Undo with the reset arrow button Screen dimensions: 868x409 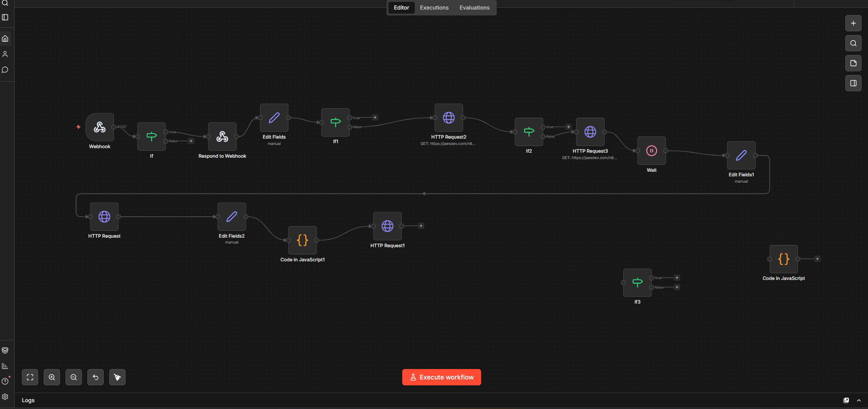[96, 377]
